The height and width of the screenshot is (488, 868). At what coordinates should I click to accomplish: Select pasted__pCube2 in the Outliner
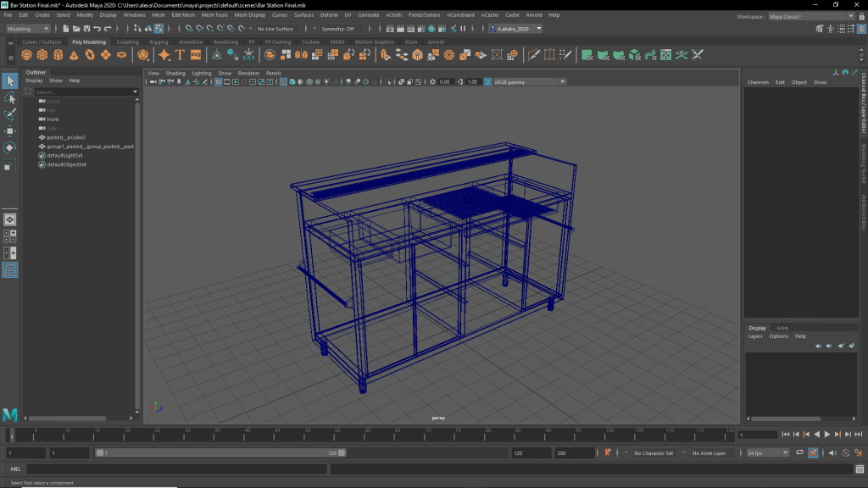click(x=66, y=137)
